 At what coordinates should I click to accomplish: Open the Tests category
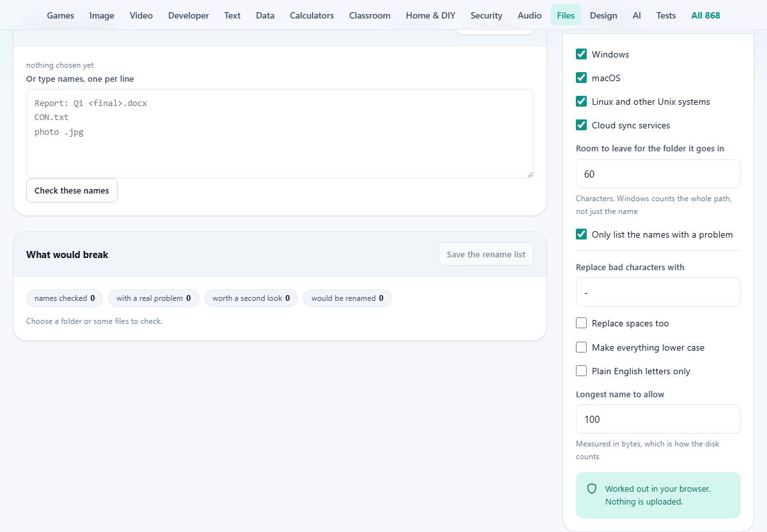(666, 15)
